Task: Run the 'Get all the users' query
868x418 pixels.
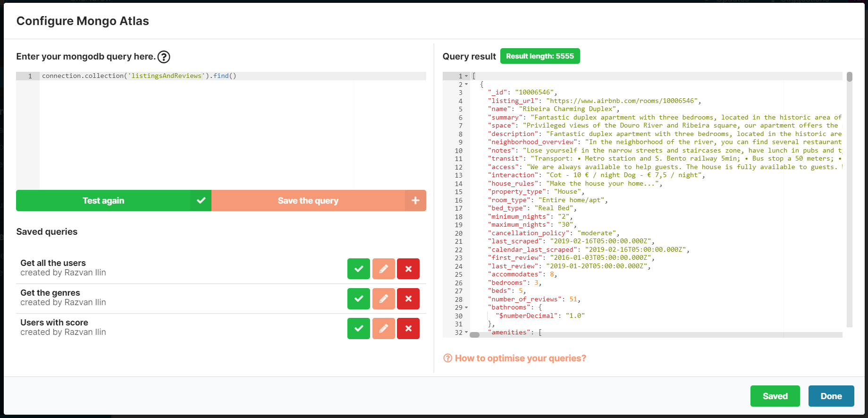Action: coord(359,269)
